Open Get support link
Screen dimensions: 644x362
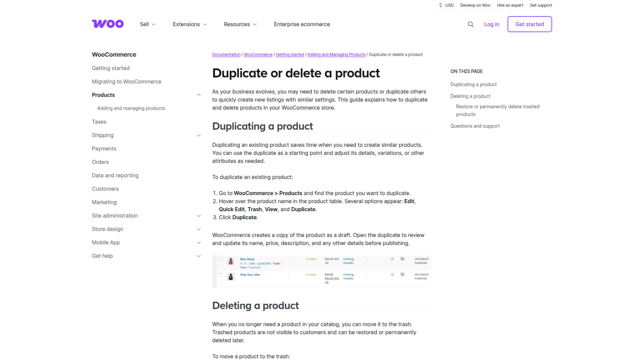(541, 5)
